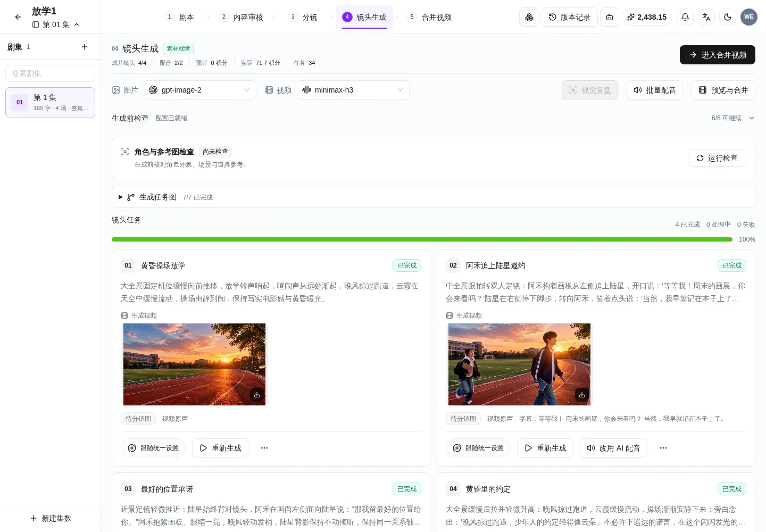766x532 pixels.
Task: Open notifications bell
Action: coord(685,17)
